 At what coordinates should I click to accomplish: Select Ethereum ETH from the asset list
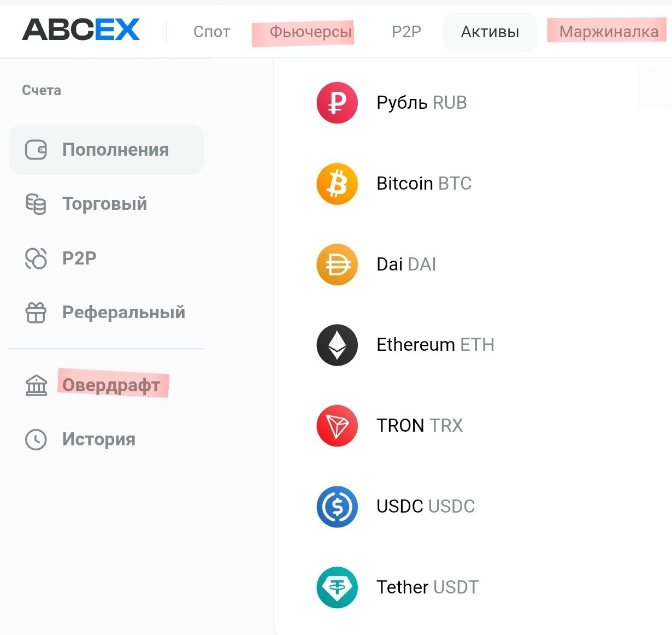click(x=435, y=345)
